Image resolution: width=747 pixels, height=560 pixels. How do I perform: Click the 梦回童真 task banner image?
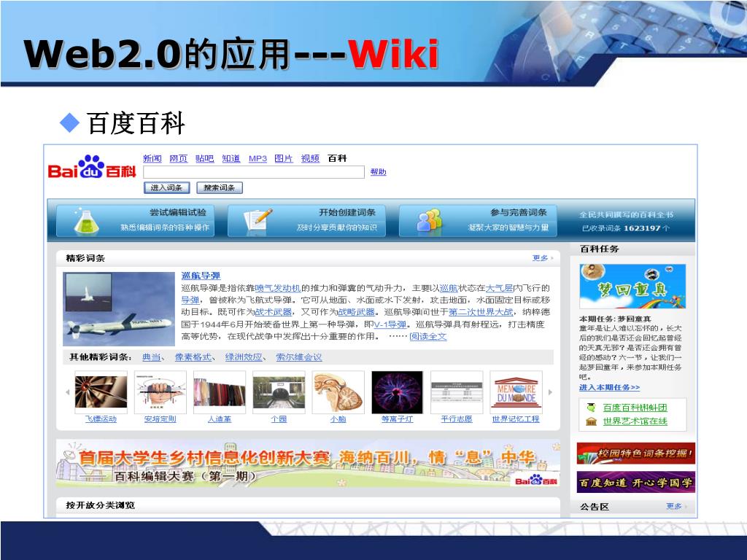tap(632, 286)
